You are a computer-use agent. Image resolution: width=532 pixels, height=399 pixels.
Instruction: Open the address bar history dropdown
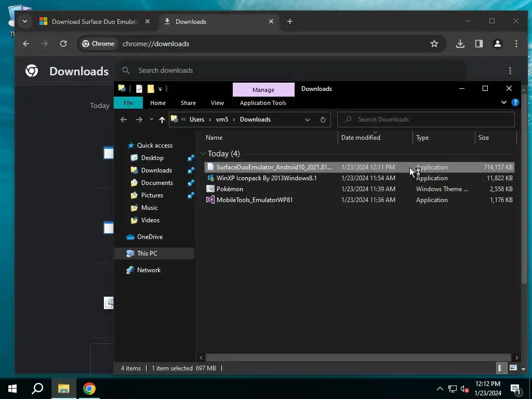[x=308, y=120]
